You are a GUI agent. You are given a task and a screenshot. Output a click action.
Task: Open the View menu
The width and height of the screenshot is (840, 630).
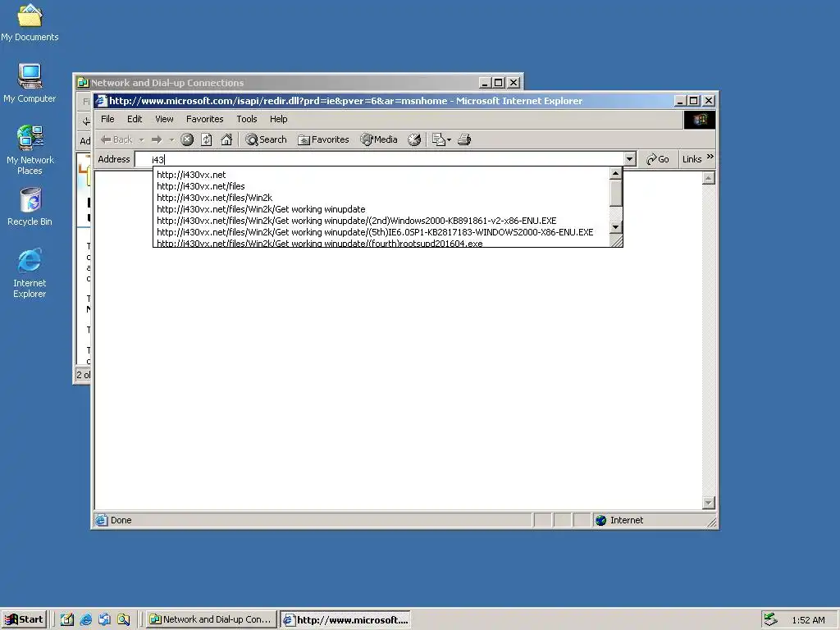164,119
